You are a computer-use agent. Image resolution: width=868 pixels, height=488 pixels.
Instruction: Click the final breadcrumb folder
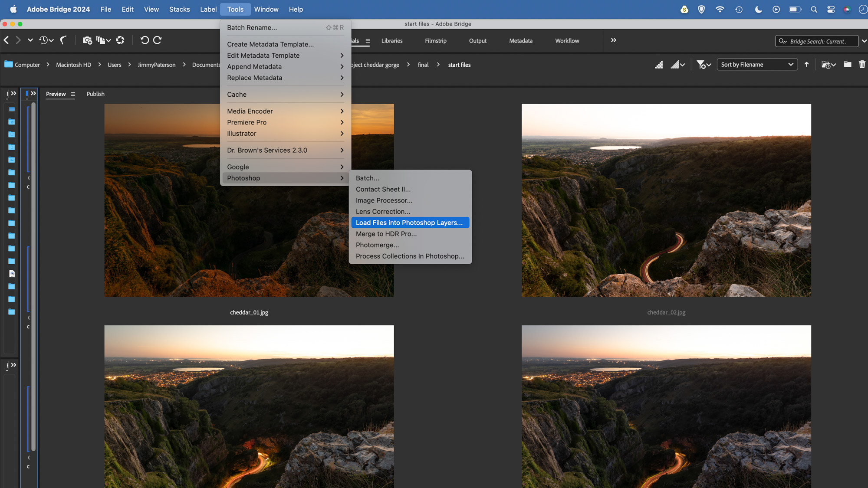point(423,65)
